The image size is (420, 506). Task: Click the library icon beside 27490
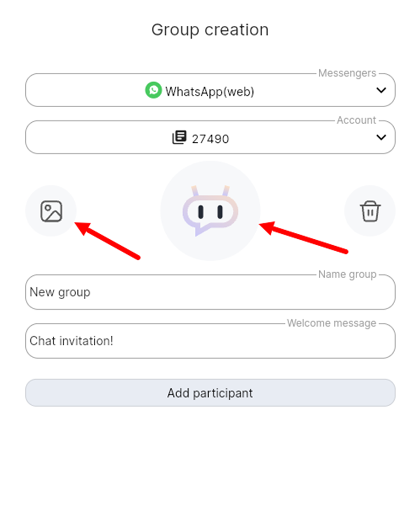pos(179,138)
